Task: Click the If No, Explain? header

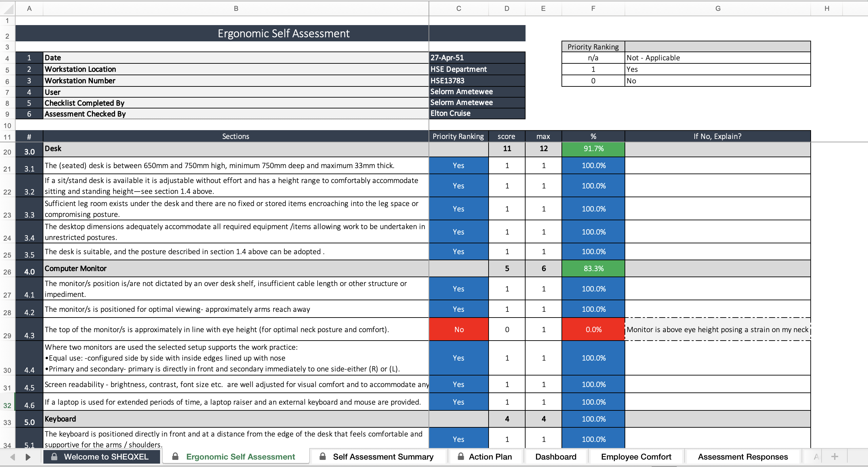Action: (718, 136)
